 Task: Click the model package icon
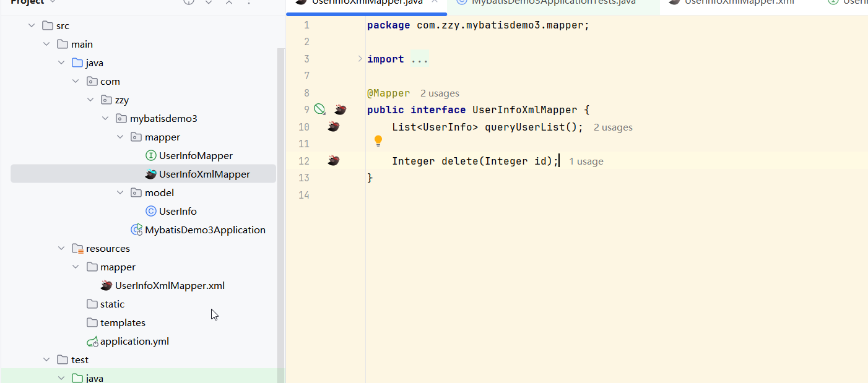136,192
